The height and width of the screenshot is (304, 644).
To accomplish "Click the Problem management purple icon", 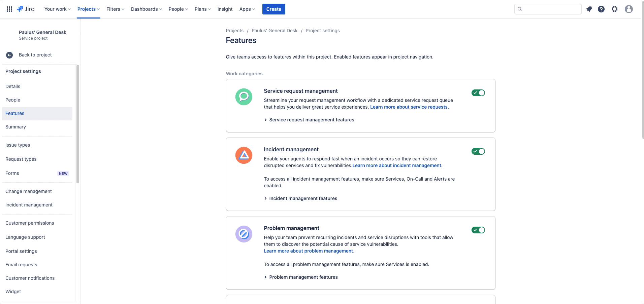I will coord(244,234).
